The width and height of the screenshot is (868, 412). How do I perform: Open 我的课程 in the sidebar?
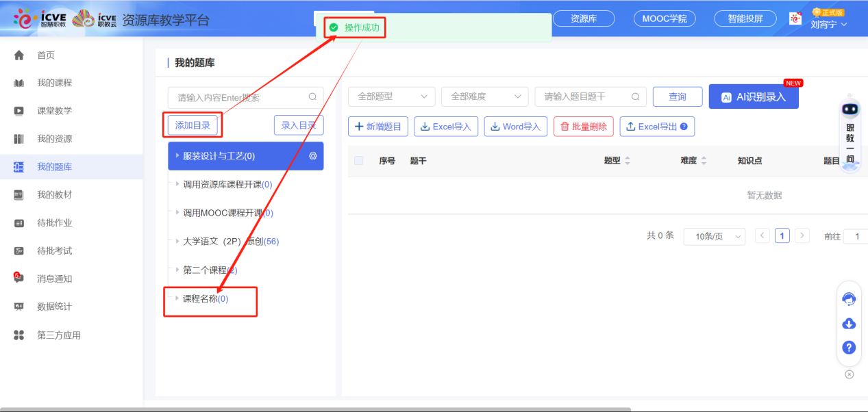tap(54, 83)
